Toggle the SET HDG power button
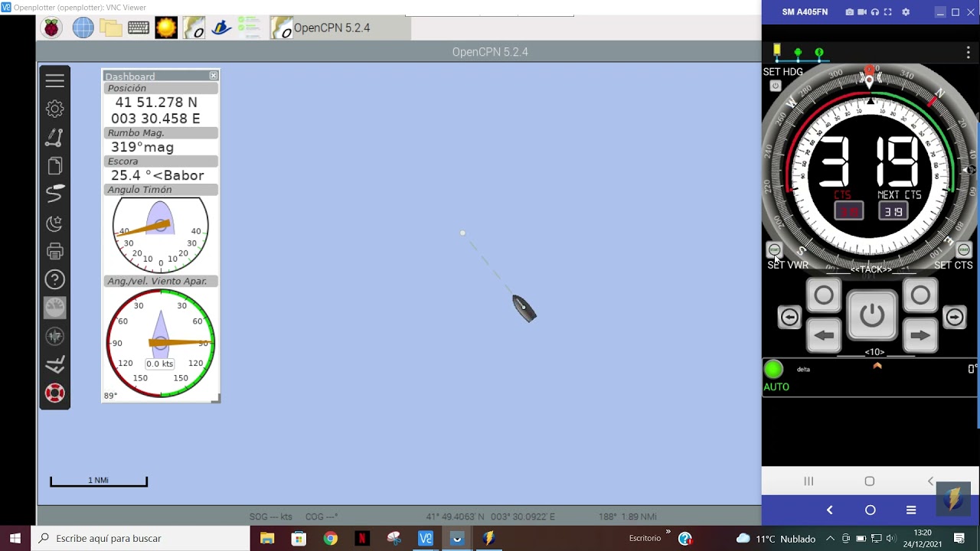Image resolution: width=980 pixels, height=551 pixels. coord(775,86)
